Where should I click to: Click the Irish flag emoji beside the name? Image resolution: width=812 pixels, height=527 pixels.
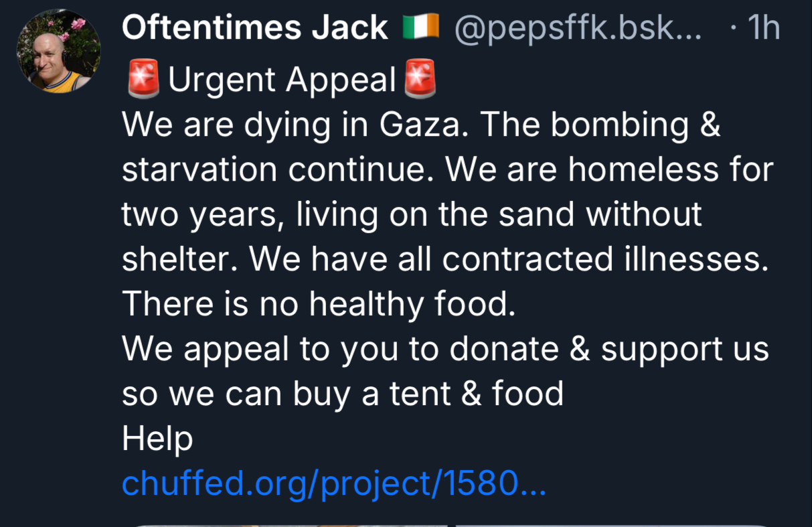[420, 28]
